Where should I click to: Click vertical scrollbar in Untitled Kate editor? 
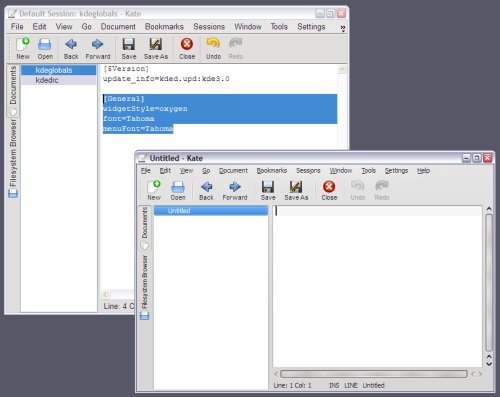coord(489,283)
